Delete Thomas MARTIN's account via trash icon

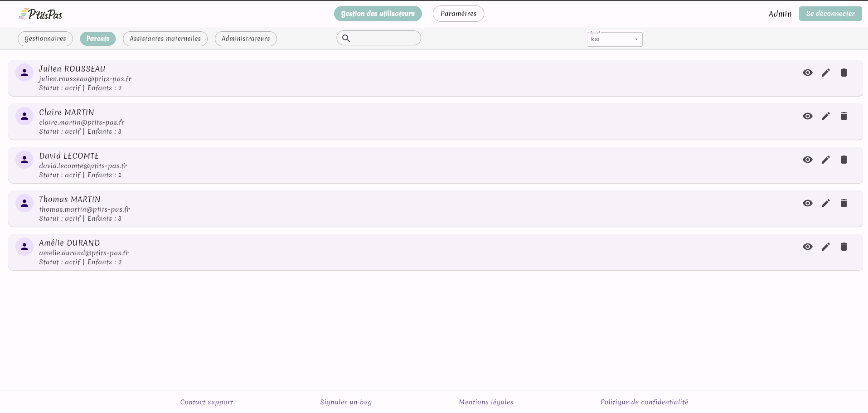844,203
